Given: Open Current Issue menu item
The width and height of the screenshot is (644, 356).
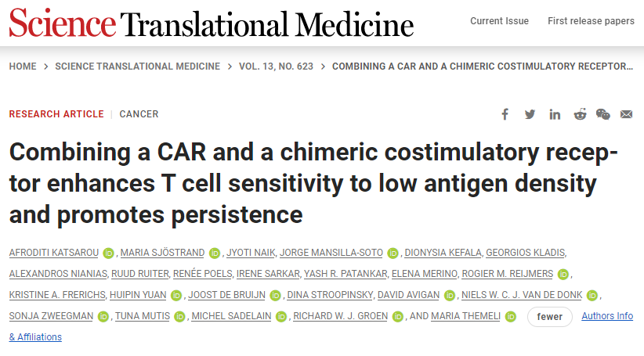Looking at the screenshot, I should pyautogui.click(x=499, y=21).
